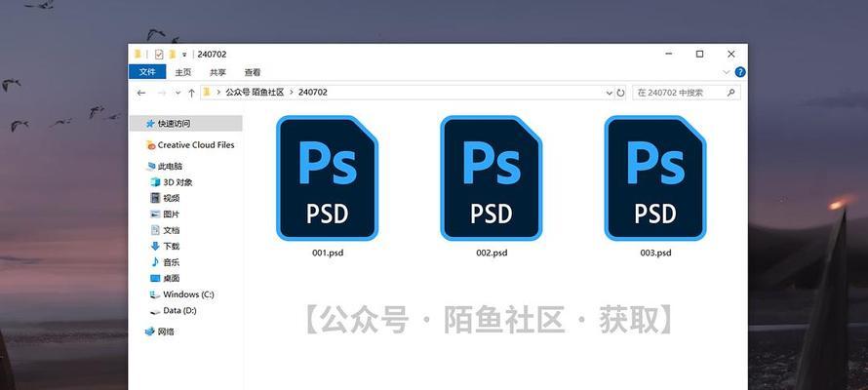
Task: Click the 002.psd file name label
Action: click(x=492, y=253)
